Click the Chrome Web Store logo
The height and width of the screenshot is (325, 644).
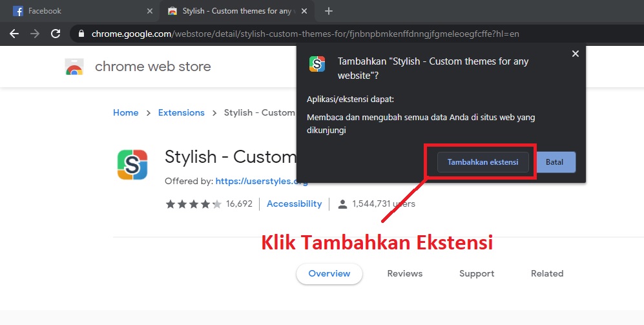tap(74, 67)
